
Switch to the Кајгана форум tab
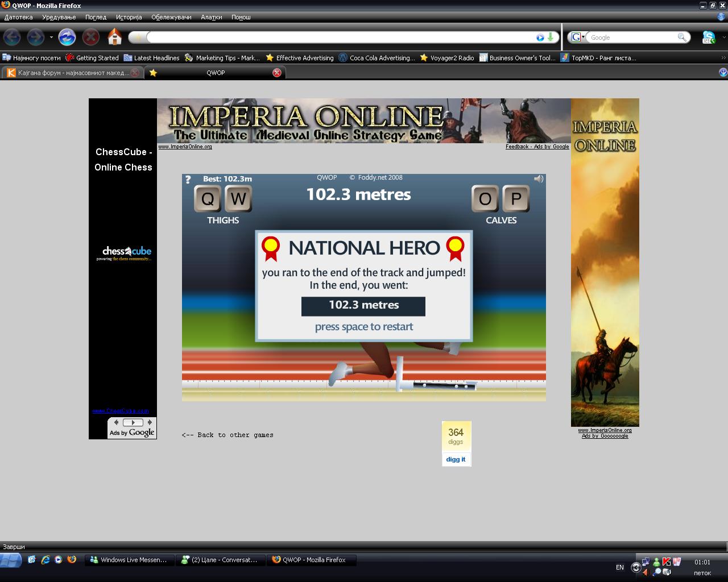point(71,73)
